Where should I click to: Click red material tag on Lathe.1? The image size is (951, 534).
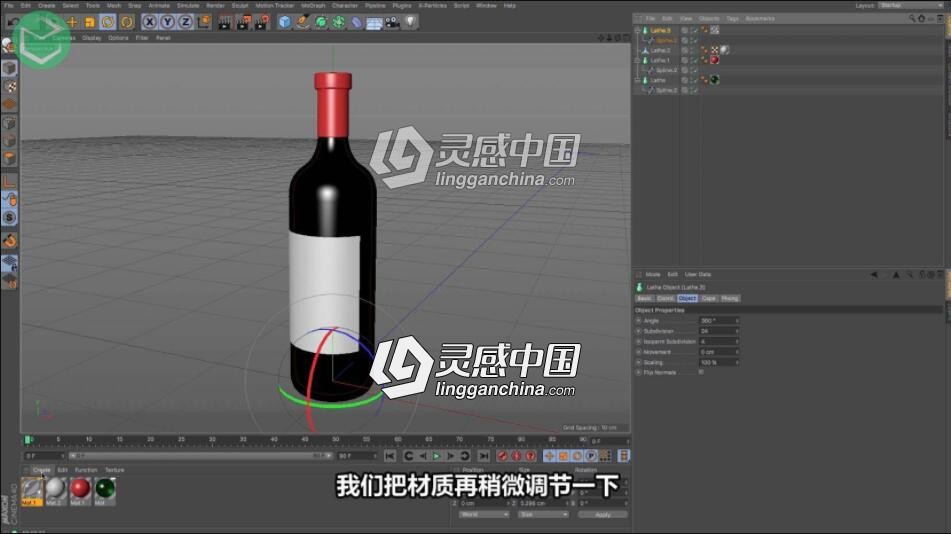(714, 60)
